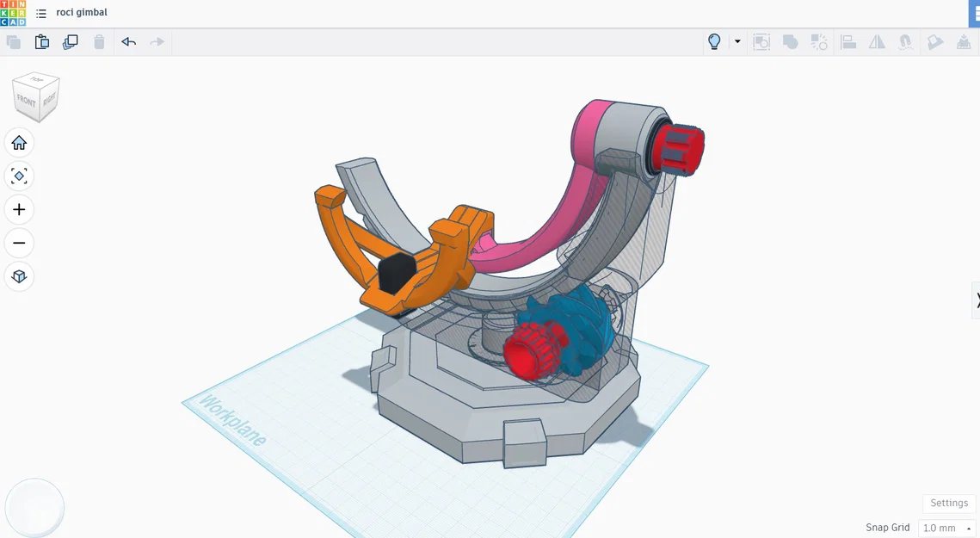This screenshot has height=538, width=980.
Task: Select the Mirror (flip) tool icon
Action: (x=877, y=41)
